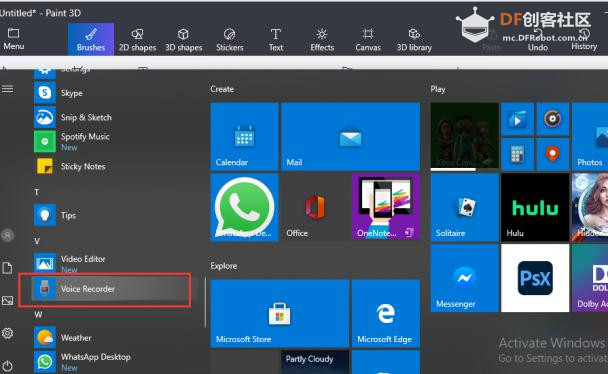The height and width of the screenshot is (374, 608).
Task: Open the Stickers tab
Action: tap(230, 39)
